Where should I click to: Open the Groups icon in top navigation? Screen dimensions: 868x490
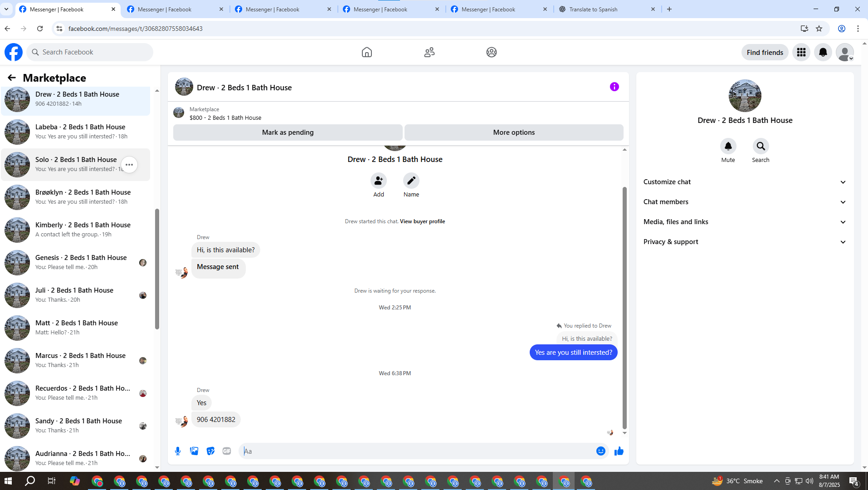[x=492, y=52]
